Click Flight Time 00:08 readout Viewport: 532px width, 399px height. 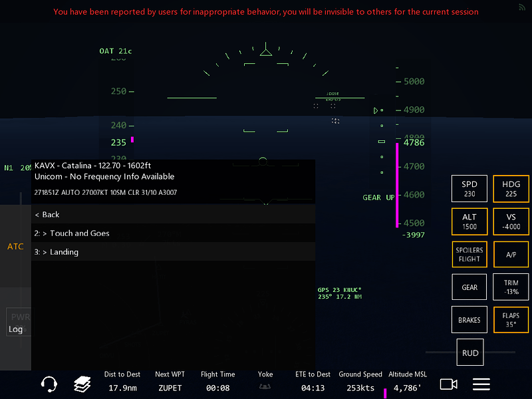pyautogui.click(x=218, y=381)
